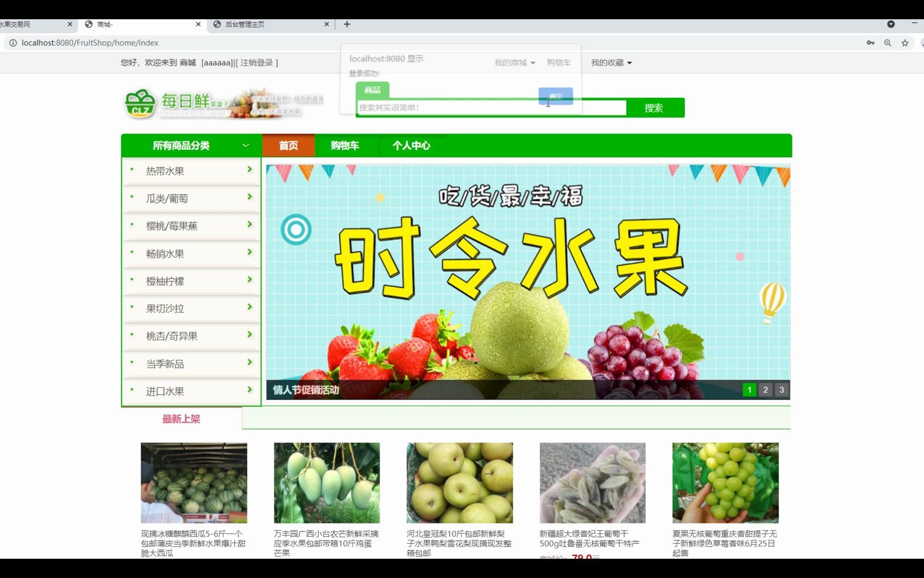Open the green mango product thumbnail
Viewport: 924px width, 578px height.
coord(327,483)
